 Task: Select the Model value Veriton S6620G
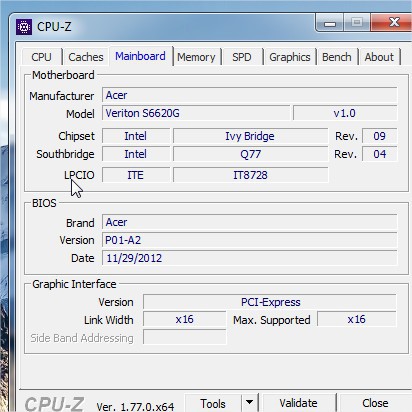pos(196,113)
